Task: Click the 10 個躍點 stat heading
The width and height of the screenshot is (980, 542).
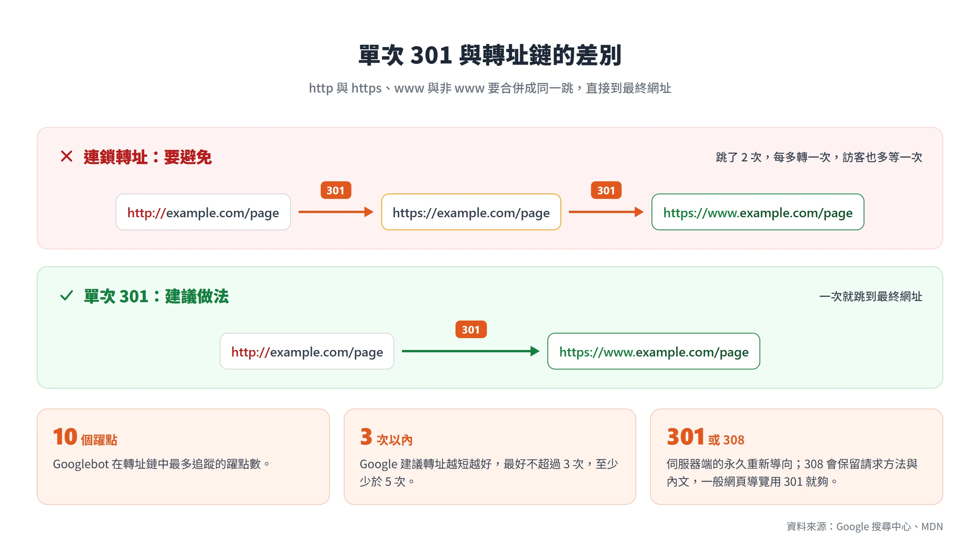Action: (x=85, y=437)
